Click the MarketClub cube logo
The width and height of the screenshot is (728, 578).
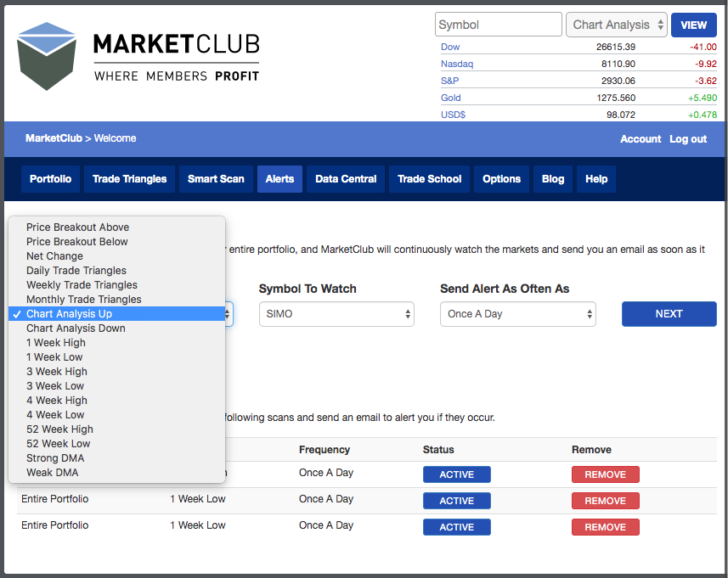tap(47, 56)
